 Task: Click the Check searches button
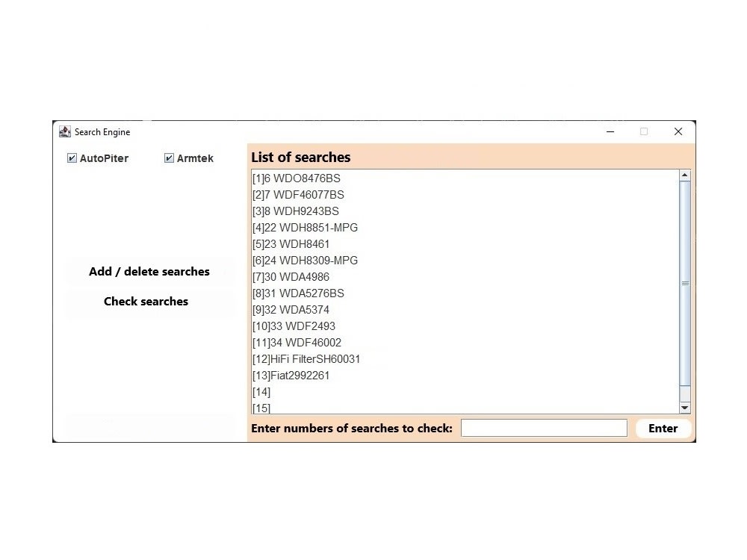point(146,301)
